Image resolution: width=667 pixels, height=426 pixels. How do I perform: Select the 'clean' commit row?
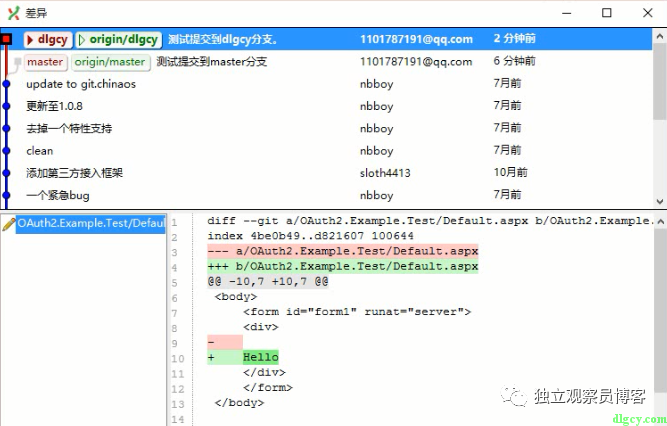coord(326,151)
